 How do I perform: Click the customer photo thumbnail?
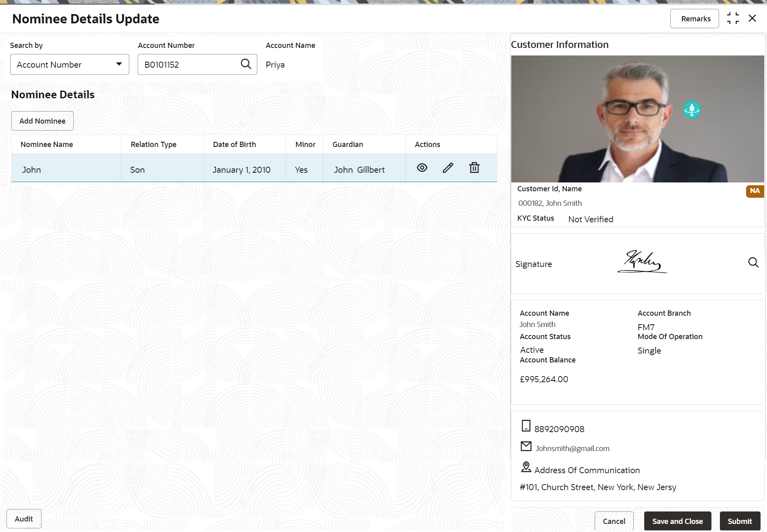637,119
